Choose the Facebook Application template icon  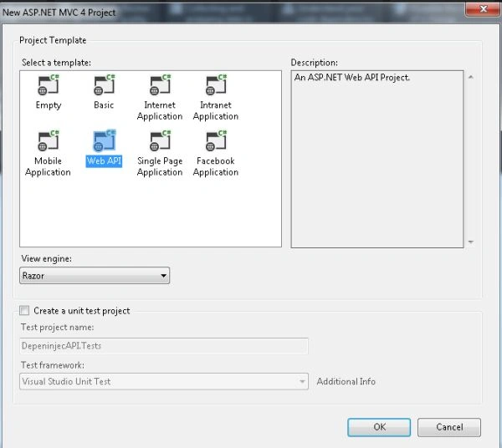216,140
